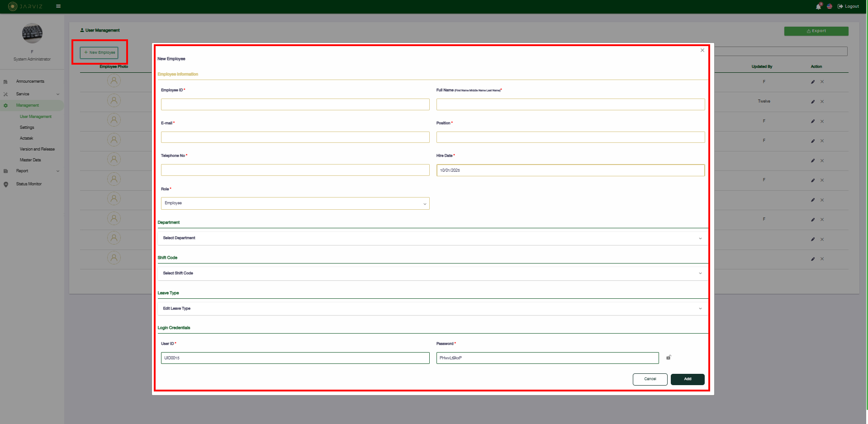The width and height of the screenshot is (868, 424).
Task: Close the New Employee dialog with X
Action: pos(702,50)
